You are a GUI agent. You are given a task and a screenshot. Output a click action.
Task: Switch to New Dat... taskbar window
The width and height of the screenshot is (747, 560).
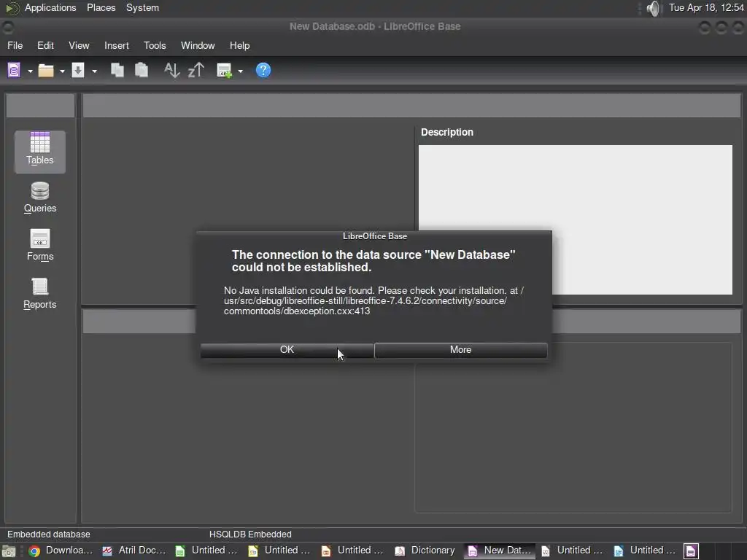click(500, 551)
